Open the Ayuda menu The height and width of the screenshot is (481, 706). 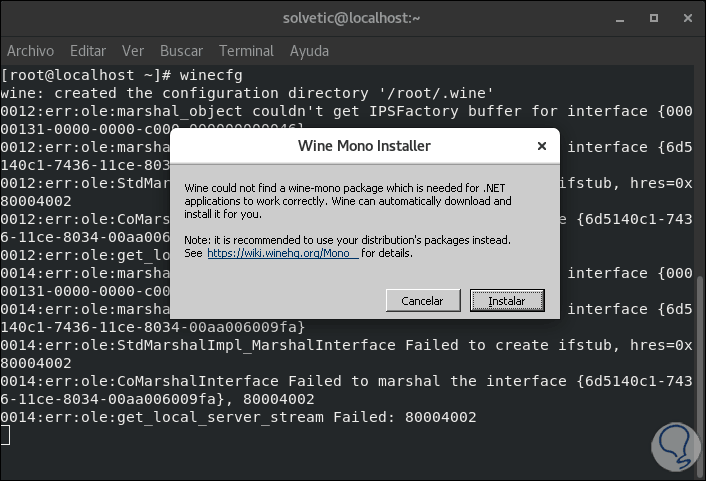pyautogui.click(x=309, y=50)
